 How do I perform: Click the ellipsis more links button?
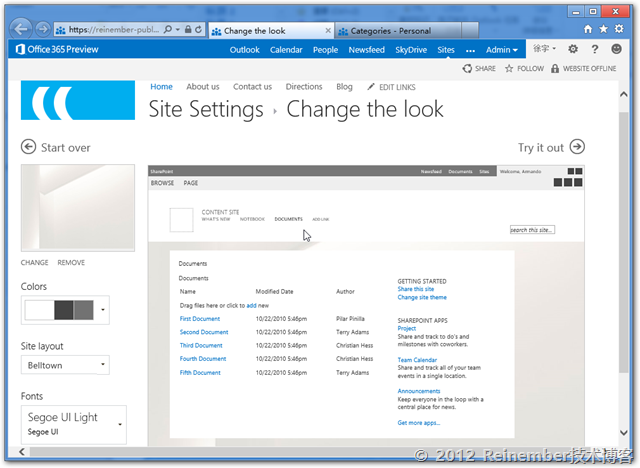pyautogui.click(x=470, y=51)
